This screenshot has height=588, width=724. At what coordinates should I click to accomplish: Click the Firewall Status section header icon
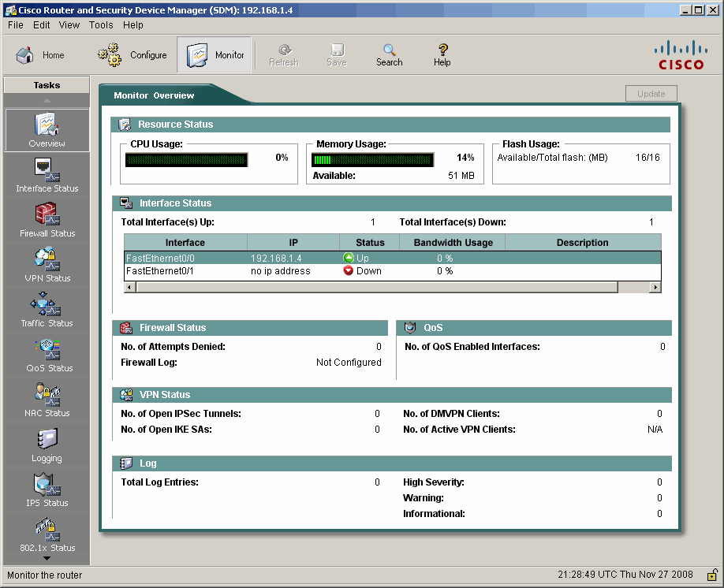[x=126, y=328]
